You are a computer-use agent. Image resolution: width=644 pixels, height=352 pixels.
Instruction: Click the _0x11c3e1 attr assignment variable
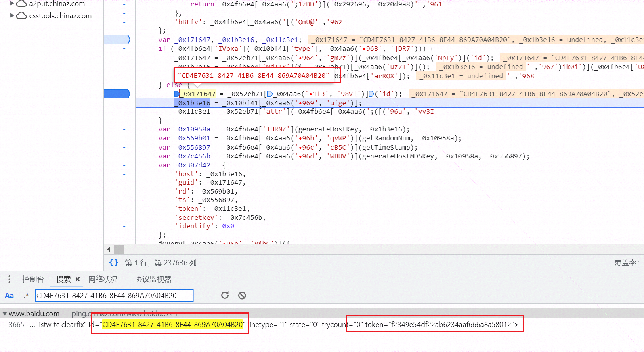[192, 112]
